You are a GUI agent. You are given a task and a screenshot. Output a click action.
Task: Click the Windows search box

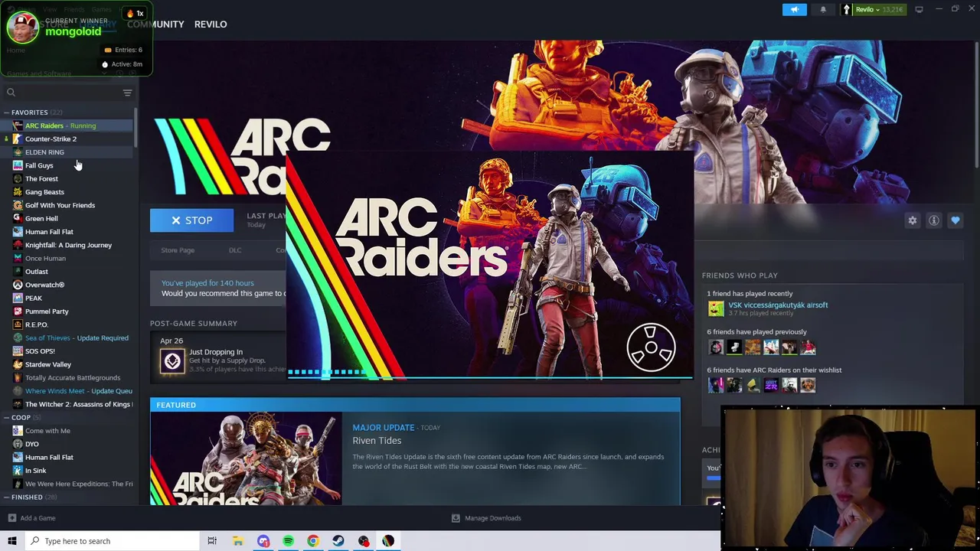[x=111, y=541]
